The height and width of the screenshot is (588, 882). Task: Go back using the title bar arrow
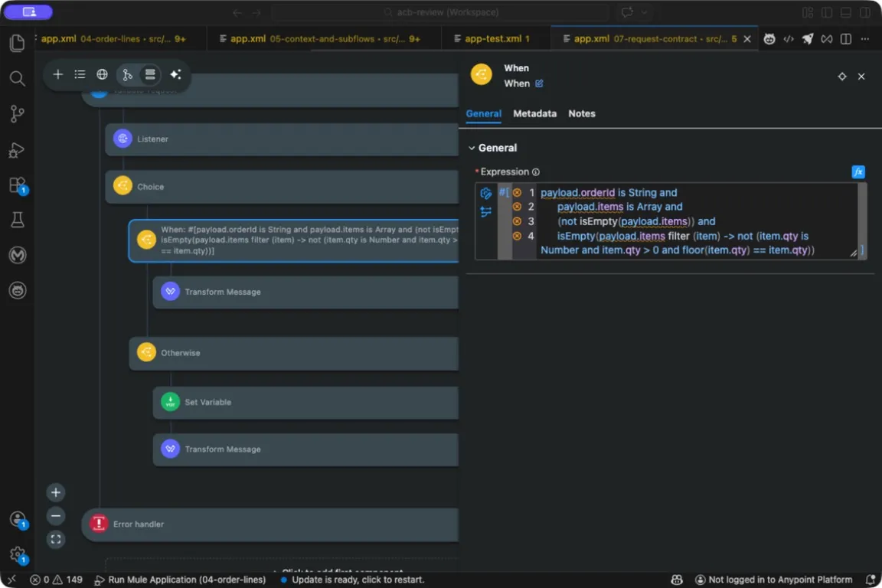click(237, 12)
